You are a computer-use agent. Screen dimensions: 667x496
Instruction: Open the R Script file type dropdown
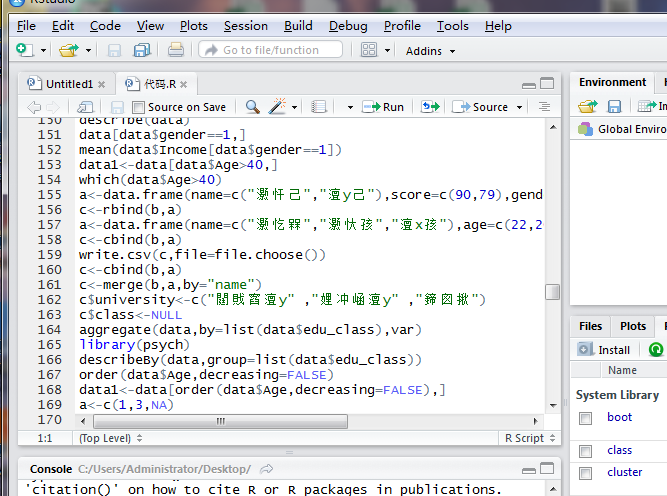[x=530, y=438]
